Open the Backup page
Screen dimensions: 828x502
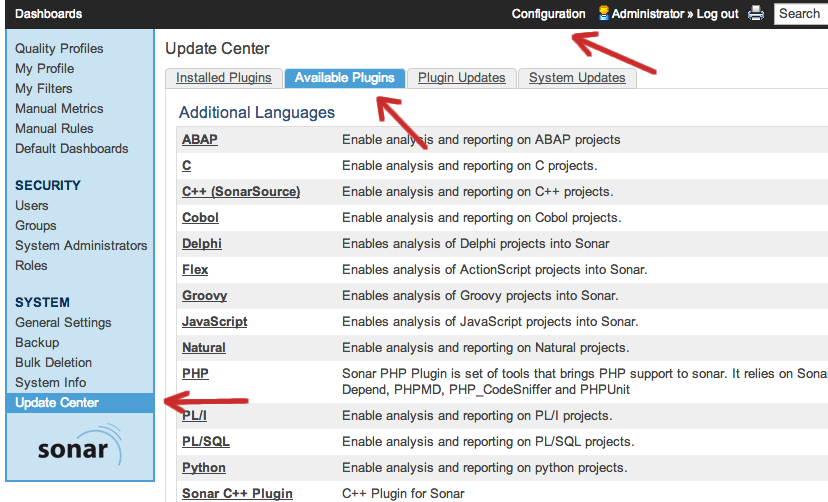click(37, 343)
